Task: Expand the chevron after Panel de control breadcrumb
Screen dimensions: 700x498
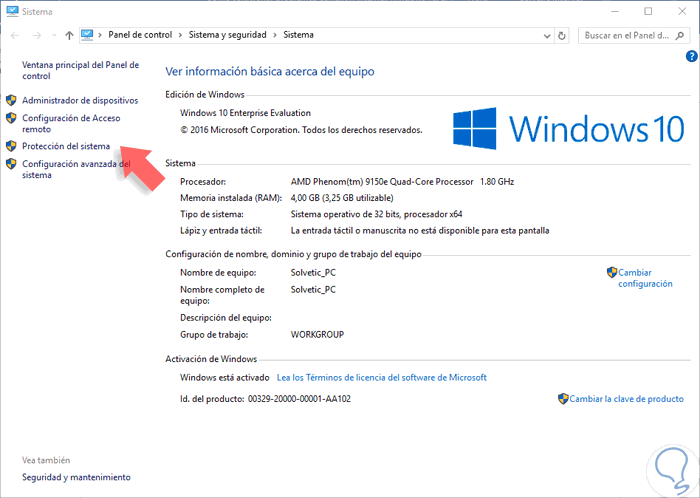Action: 180,35
